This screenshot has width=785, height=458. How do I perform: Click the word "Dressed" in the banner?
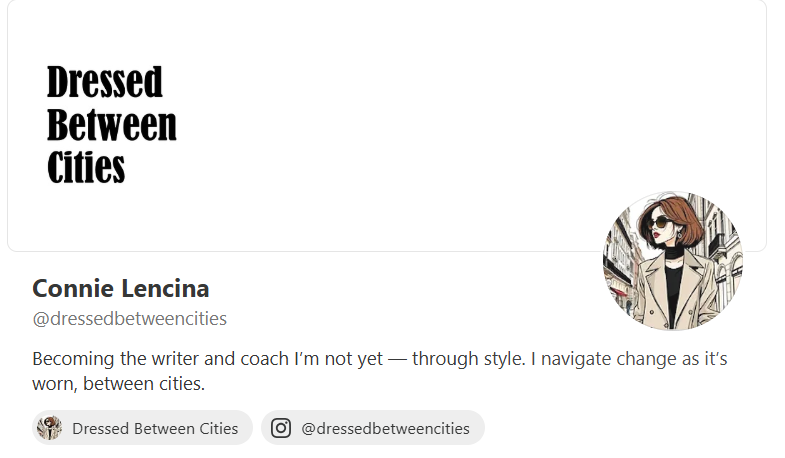tap(104, 82)
